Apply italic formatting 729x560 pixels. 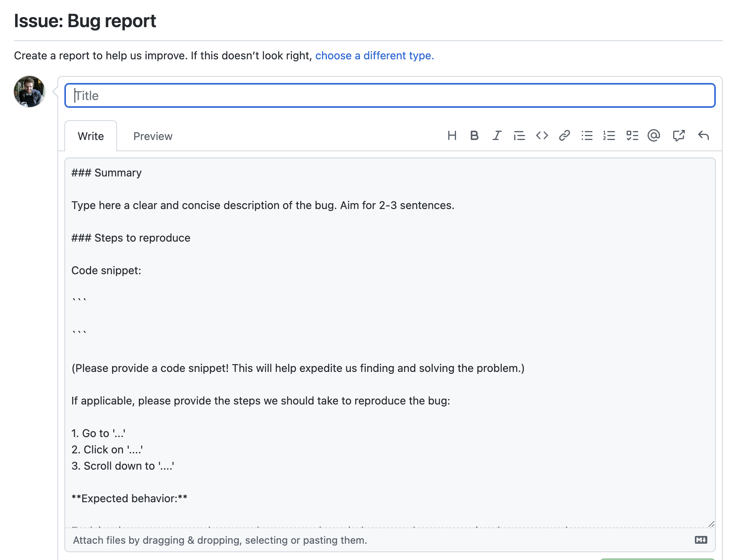coord(497,136)
